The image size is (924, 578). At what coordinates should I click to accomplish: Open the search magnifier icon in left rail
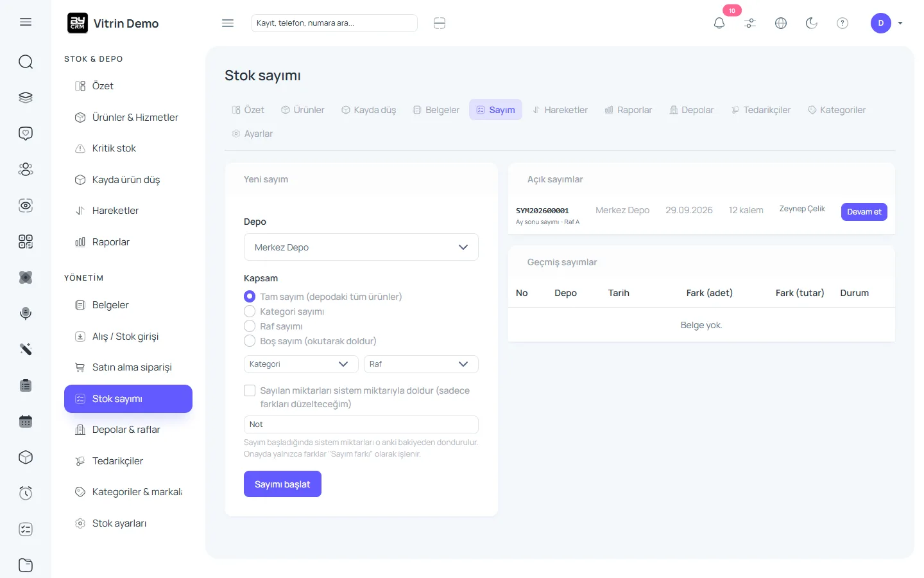(26, 62)
